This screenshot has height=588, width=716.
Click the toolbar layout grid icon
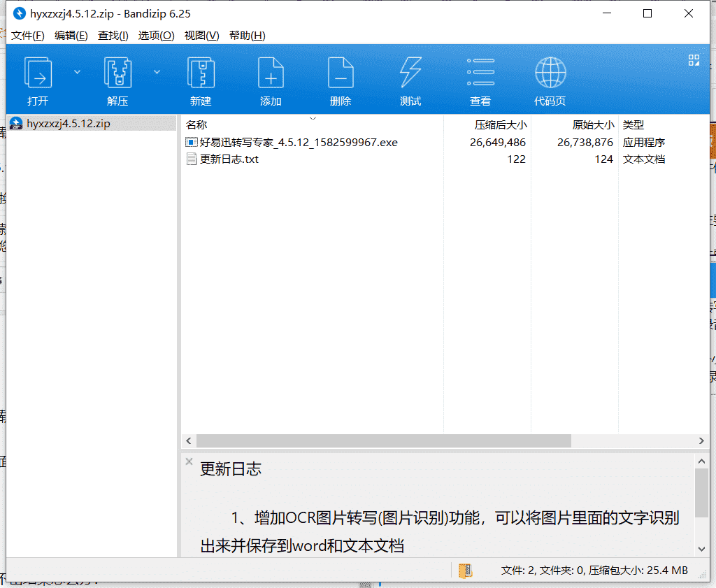tap(694, 60)
